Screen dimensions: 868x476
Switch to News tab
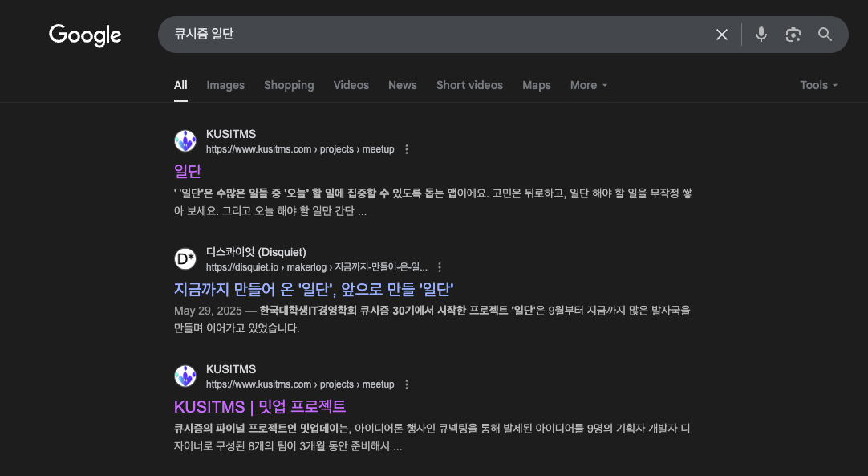pyautogui.click(x=403, y=85)
